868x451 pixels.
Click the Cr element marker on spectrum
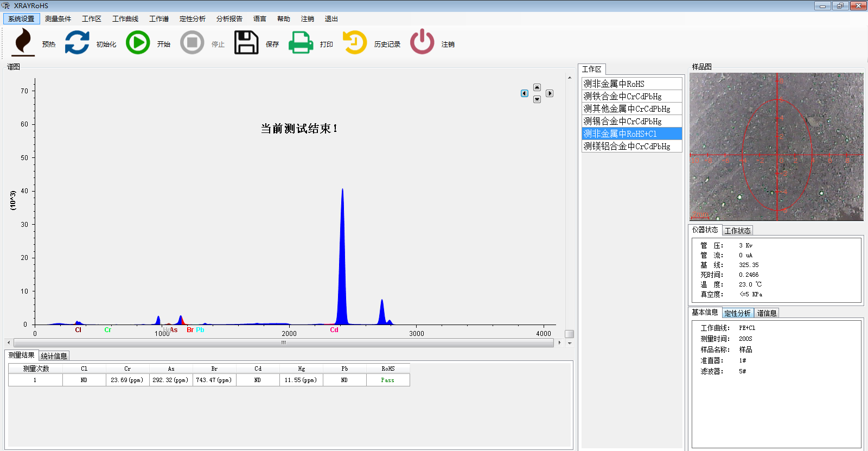tap(108, 330)
